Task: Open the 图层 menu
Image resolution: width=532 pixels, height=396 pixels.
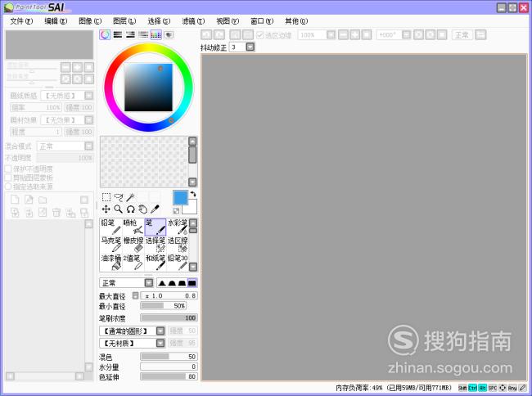Action: (x=124, y=21)
